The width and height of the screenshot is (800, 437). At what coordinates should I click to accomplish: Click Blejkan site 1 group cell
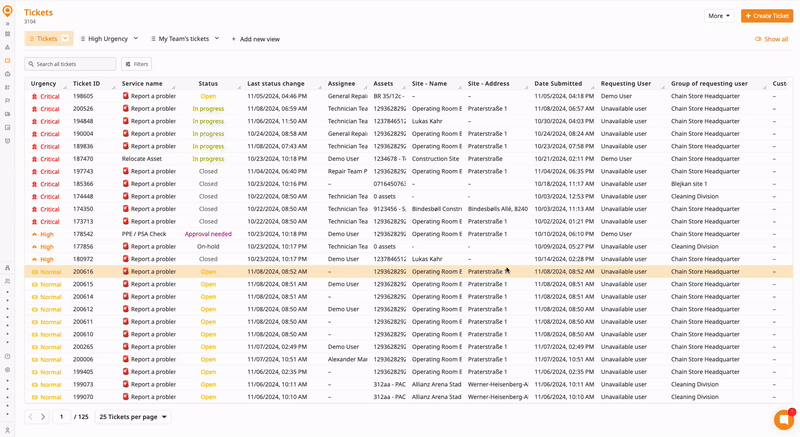(689, 184)
